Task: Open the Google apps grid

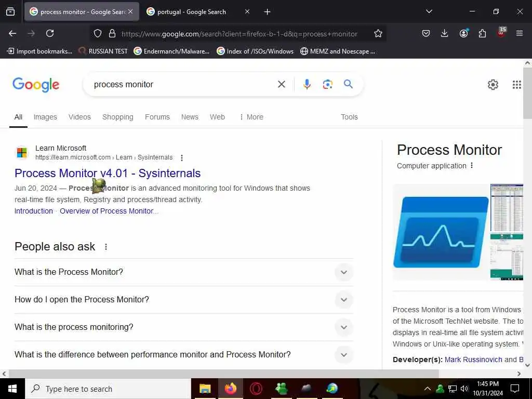Action: [517, 85]
